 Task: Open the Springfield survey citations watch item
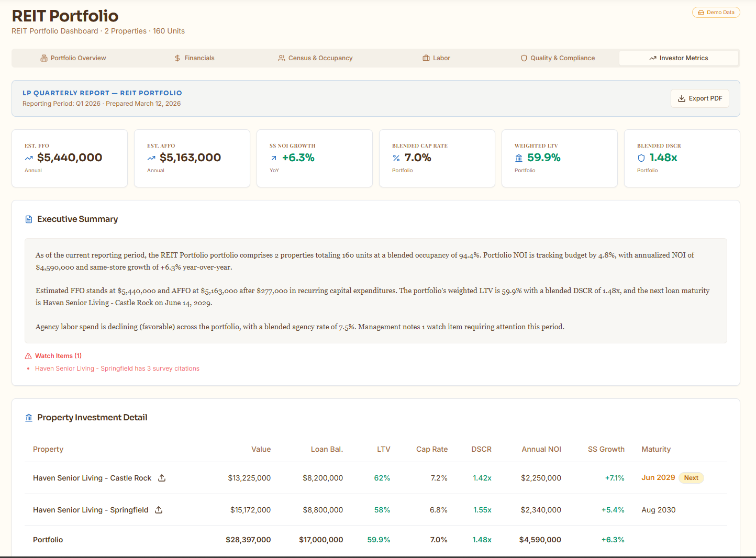coord(117,368)
